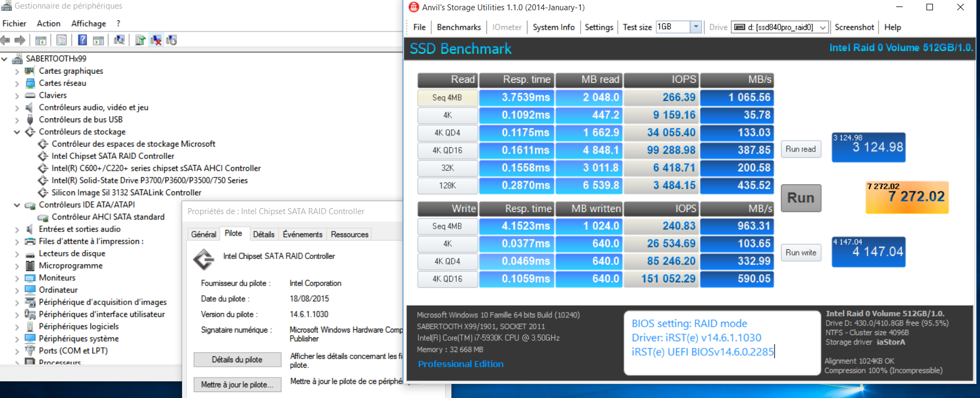
Task: Click the Back arrow in Device Manager toolbar
Action: click(x=5, y=40)
